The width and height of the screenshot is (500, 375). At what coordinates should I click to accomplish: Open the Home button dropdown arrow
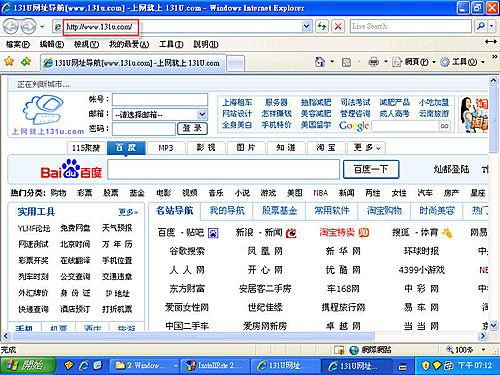(x=332, y=62)
